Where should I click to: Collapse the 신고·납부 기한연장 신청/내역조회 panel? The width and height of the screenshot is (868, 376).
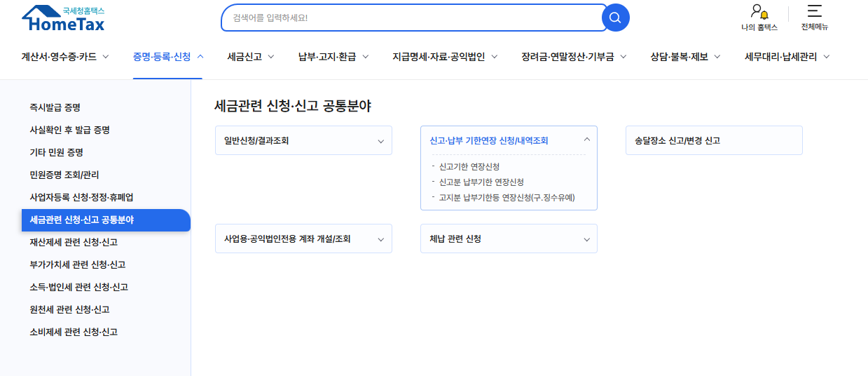pyautogui.click(x=509, y=140)
